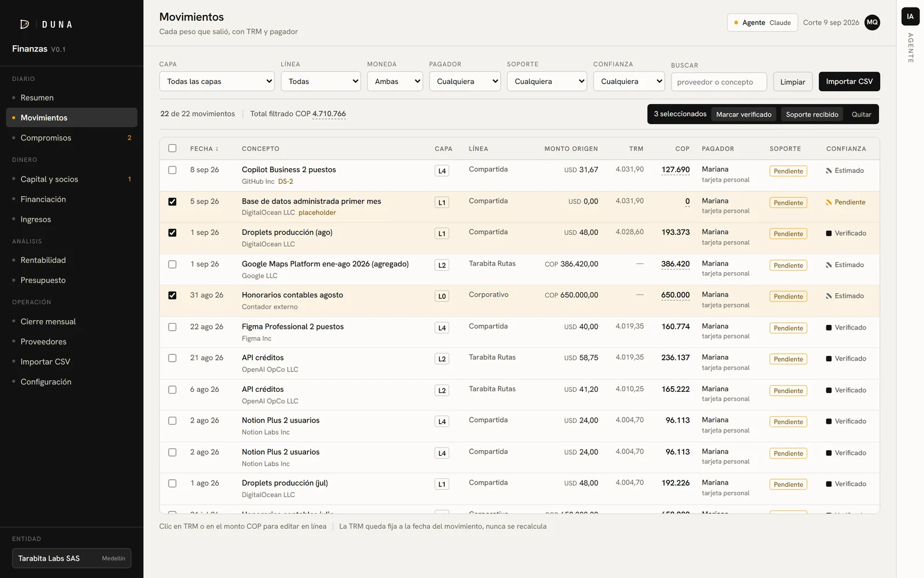Click the 'proveedor o concepto' search field

point(718,82)
